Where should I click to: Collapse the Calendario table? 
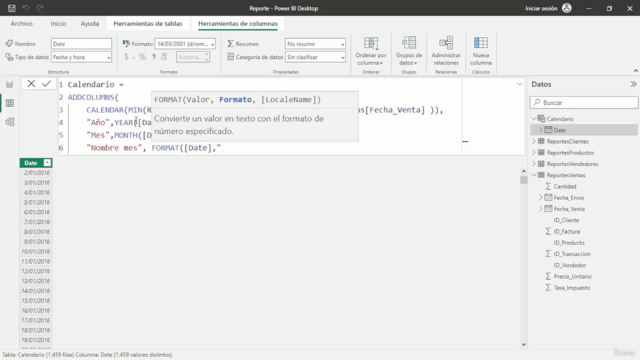click(533, 119)
